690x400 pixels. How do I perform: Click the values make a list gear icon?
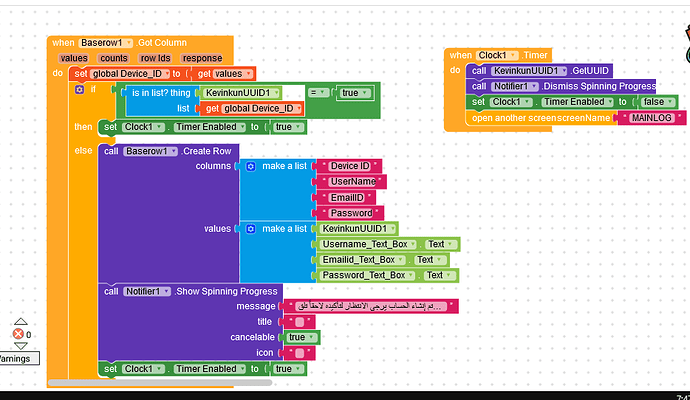point(250,229)
